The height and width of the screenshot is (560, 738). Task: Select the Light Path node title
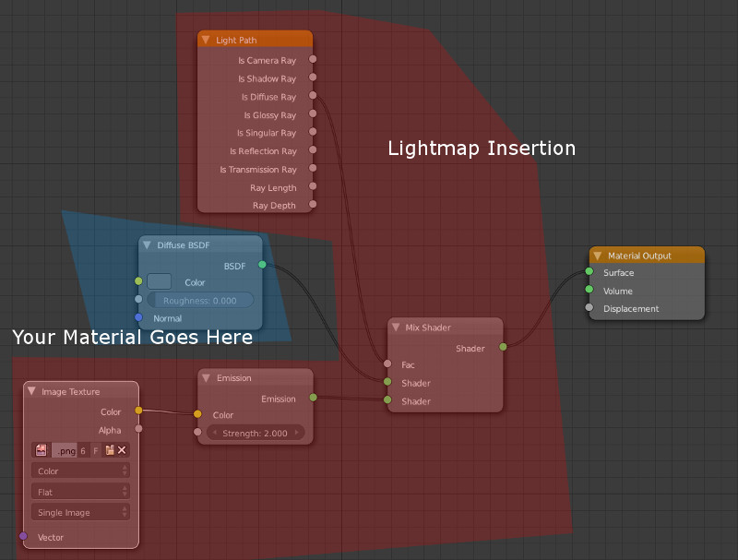[x=236, y=40]
